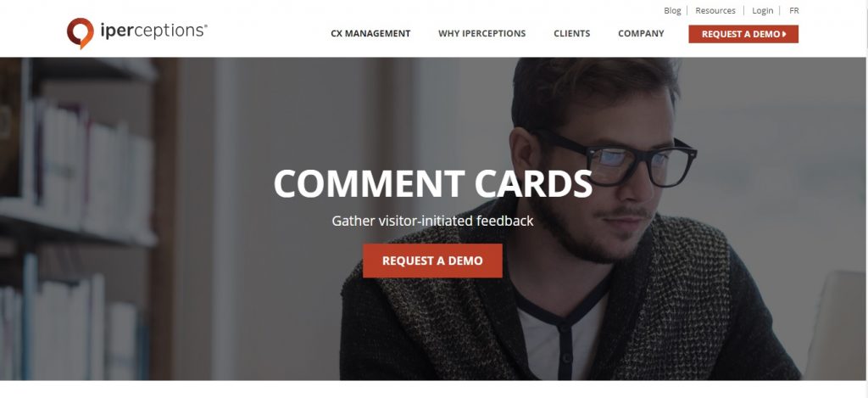Open the Blog link
868x398 pixels.
pos(672,10)
